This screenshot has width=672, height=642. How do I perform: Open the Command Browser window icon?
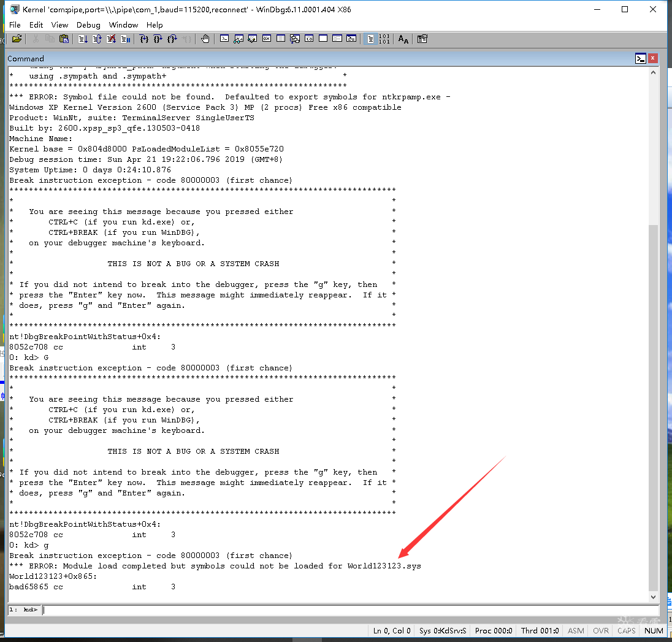pos(351,39)
